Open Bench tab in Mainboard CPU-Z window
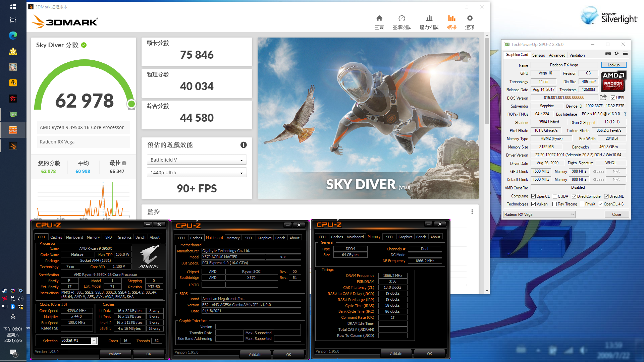 tap(280, 238)
